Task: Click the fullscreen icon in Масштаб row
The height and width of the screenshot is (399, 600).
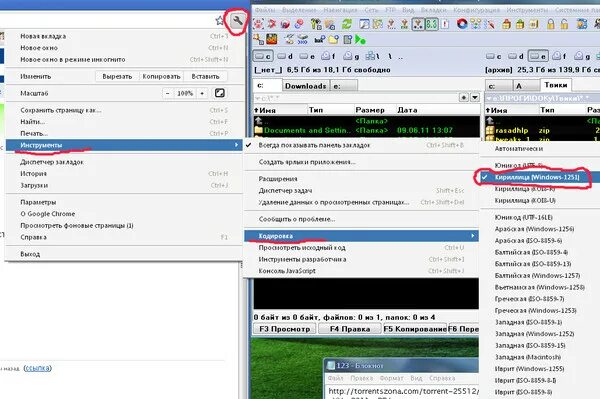Action: point(220,93)
